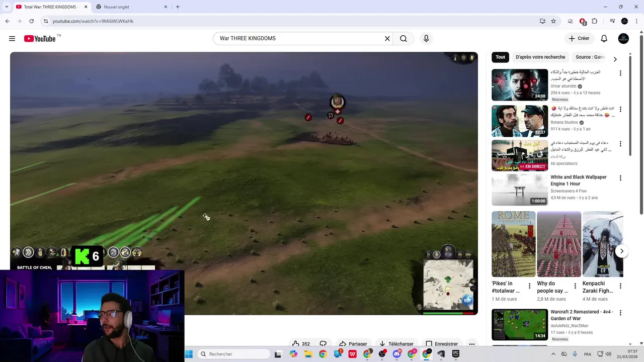Screen dimensions: 644x362
Task: Open the EN DIRECT live stream thumbnail
Action: pyautogui.click(x=520, y=155)
